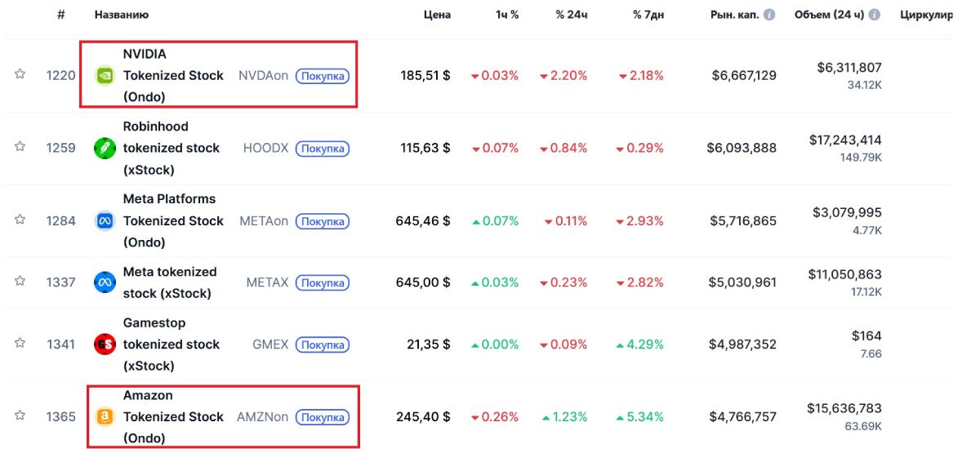Click the Robinhood feather logo icon
Viewport: 980px width, 449px height.
105,148
